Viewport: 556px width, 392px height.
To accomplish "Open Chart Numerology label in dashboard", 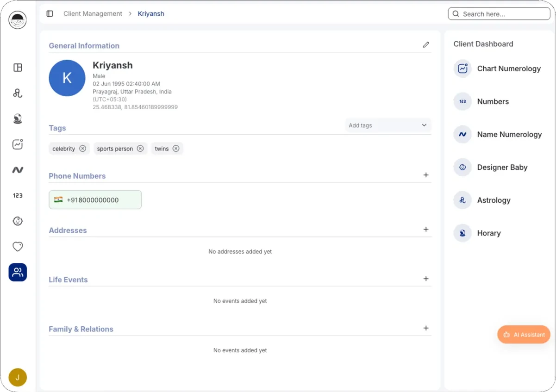I will pos(509,68).
